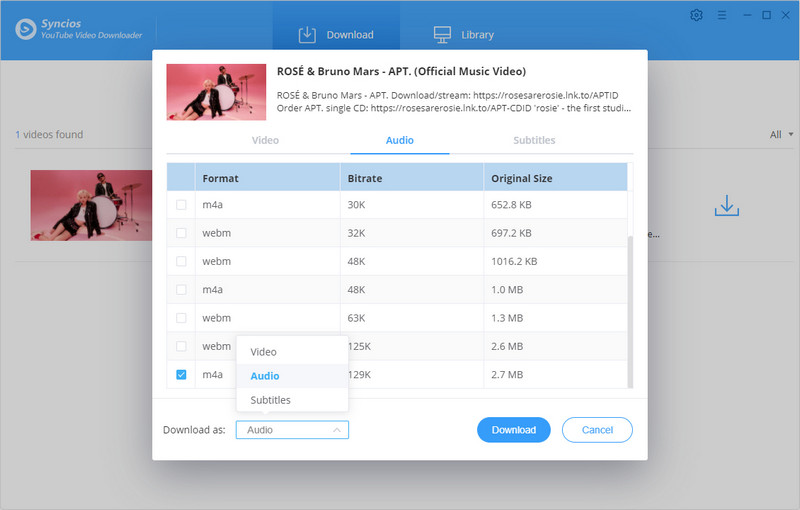Choose Subtitles in the Download as list
Viewport: 800px width, 510px height.
292,400
